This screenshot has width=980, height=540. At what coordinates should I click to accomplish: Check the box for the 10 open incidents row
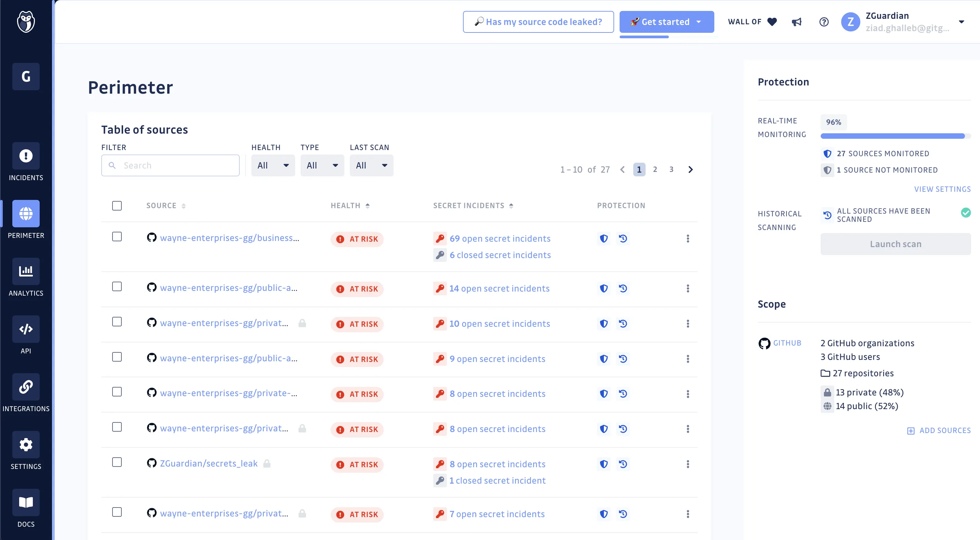pyautogui.click(x=117, y=322)
